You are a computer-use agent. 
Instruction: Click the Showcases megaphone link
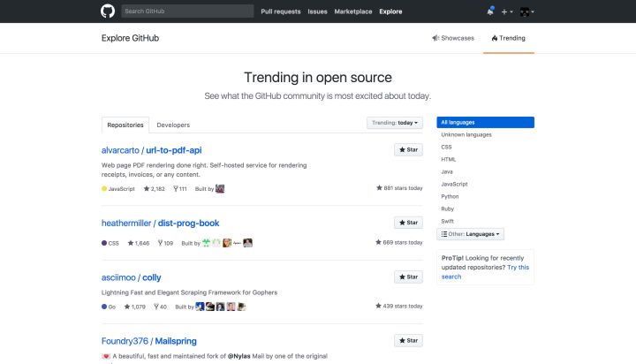pos(453,38)
